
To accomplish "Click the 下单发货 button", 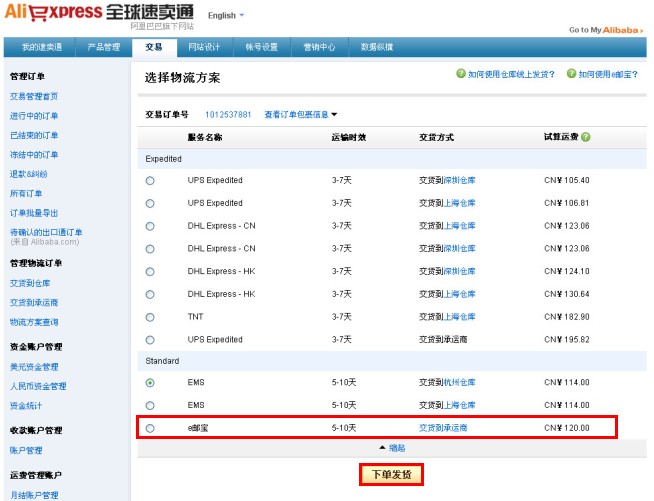I will pos(391,475).
